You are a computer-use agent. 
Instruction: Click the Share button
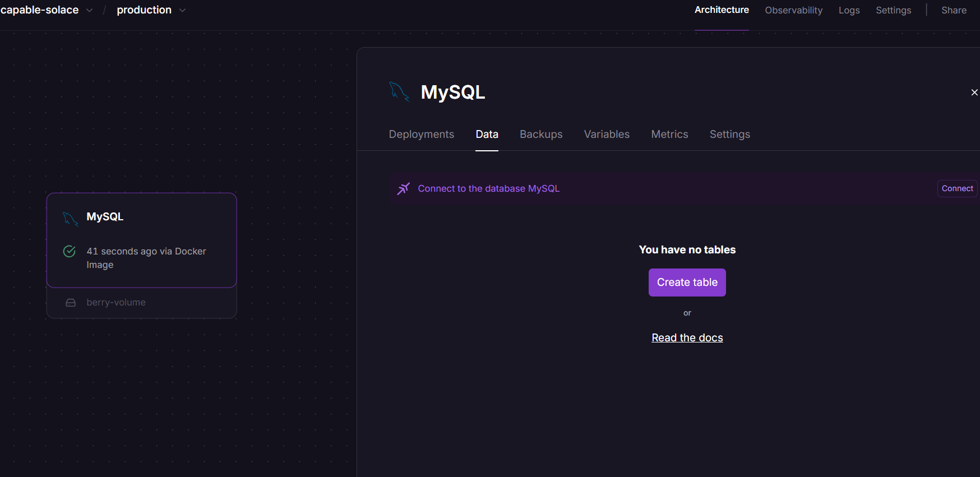pyautogui.click(x=954, y=10)
